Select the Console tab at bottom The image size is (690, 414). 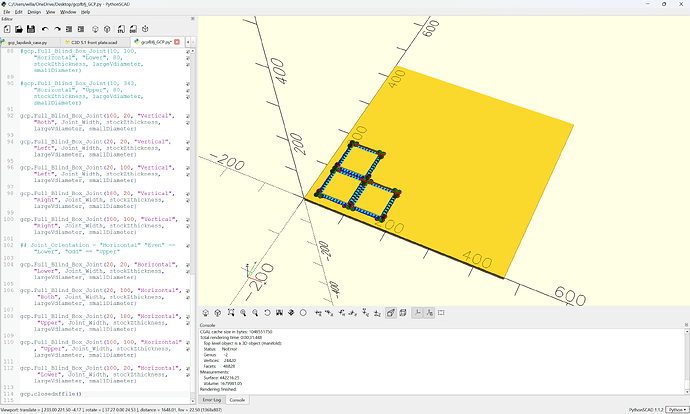pos(237,400)
